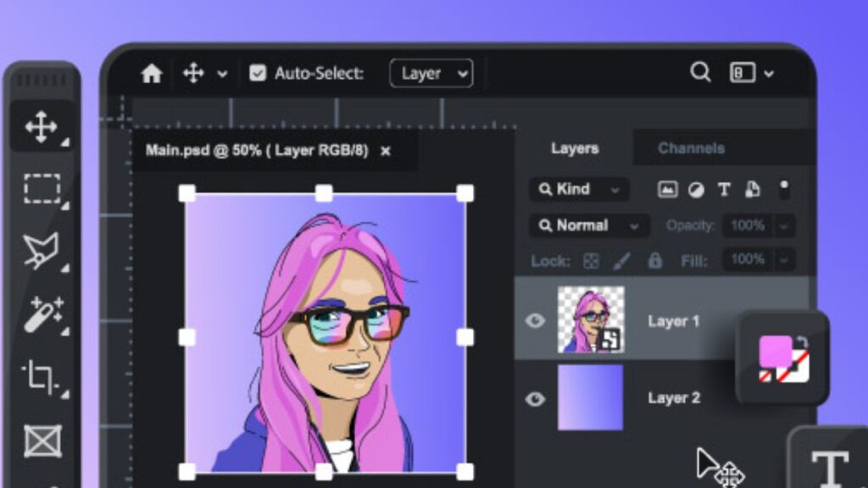
Task: Hide Layer 2 with eye icon
Action: pos(535,399)
